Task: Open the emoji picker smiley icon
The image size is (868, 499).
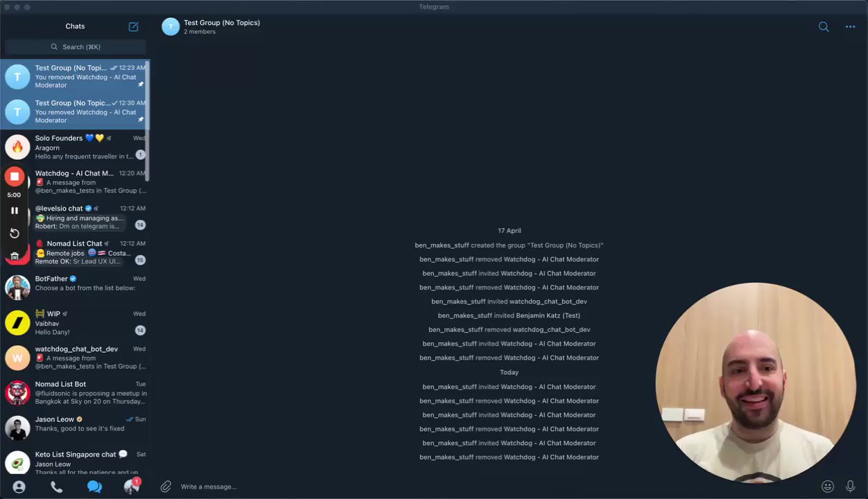Action: point(828,487)
